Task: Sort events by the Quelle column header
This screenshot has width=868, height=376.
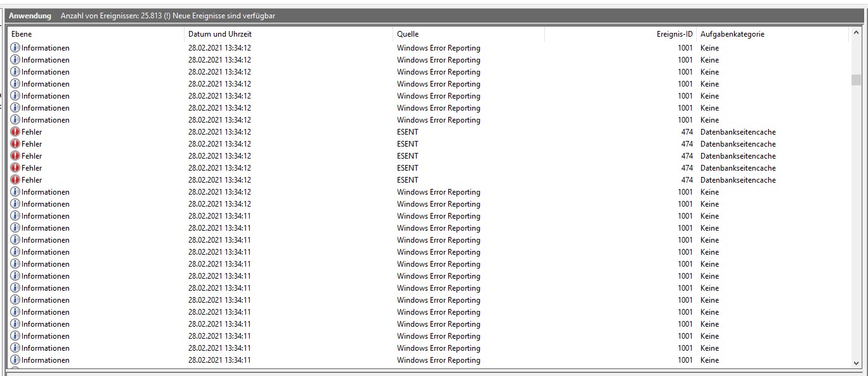Action: pos(406,33)
